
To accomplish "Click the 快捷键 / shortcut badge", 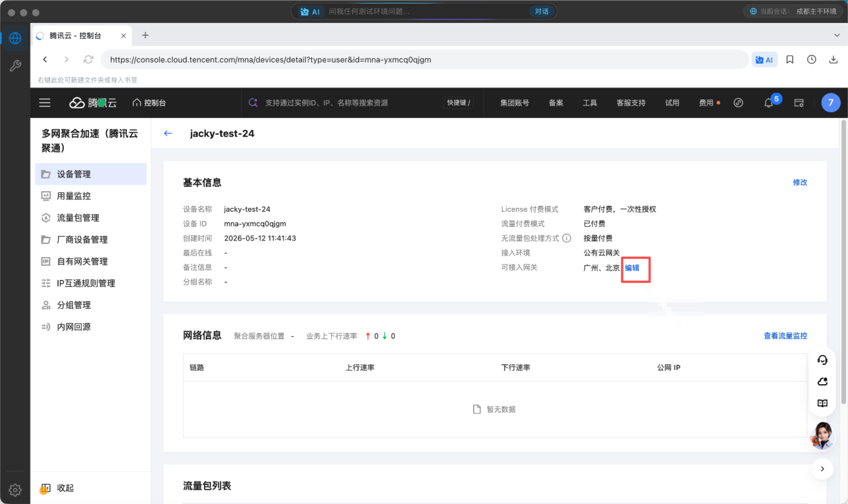I will tap(459, 103).
